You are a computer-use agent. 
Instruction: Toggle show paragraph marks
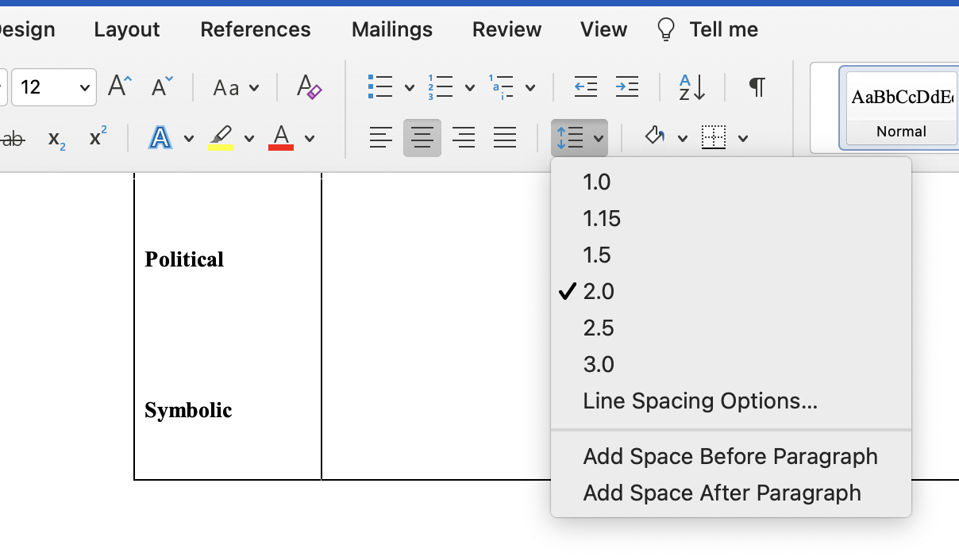click(756, 86)
